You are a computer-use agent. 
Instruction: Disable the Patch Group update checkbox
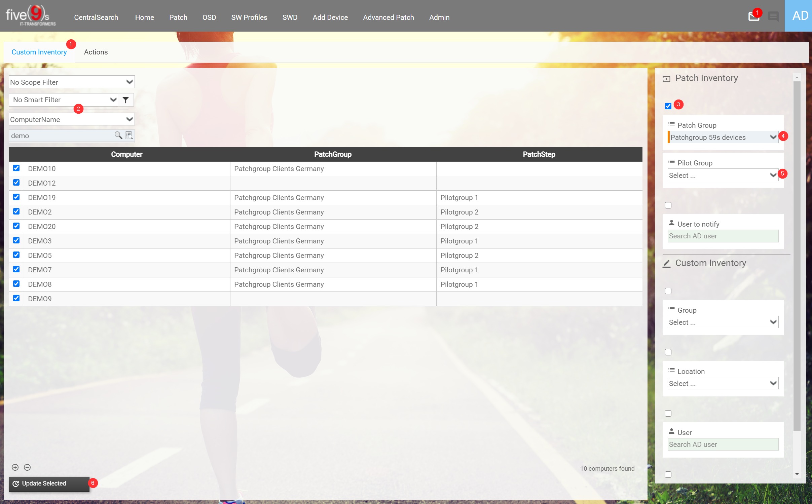coord(668,106)
